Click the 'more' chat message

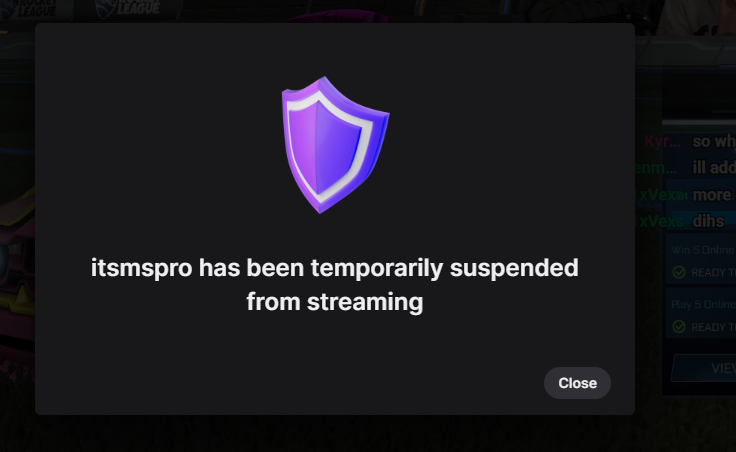712,194
